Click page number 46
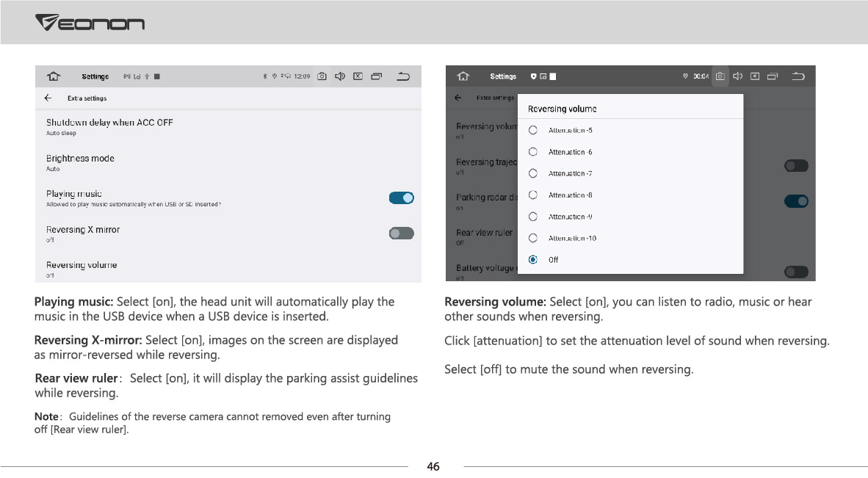 433,466
